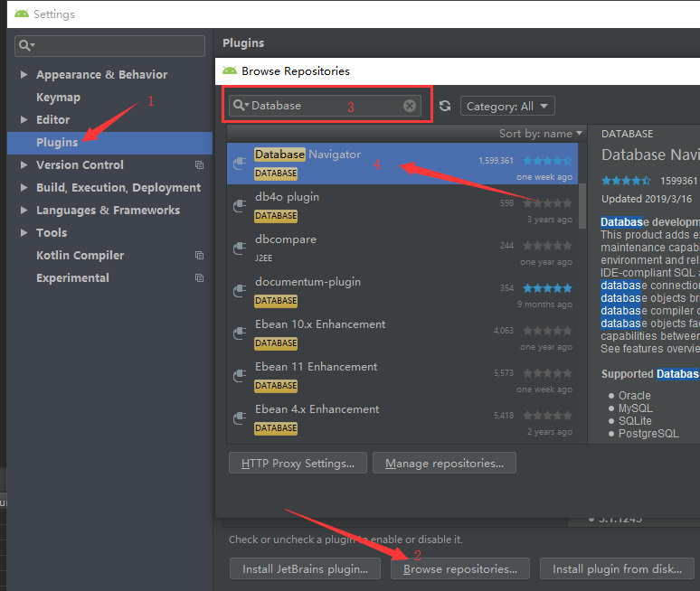Open the Sort by: name dropdown
This screenshot has width=700, height=591.
(x=541, y=134)
